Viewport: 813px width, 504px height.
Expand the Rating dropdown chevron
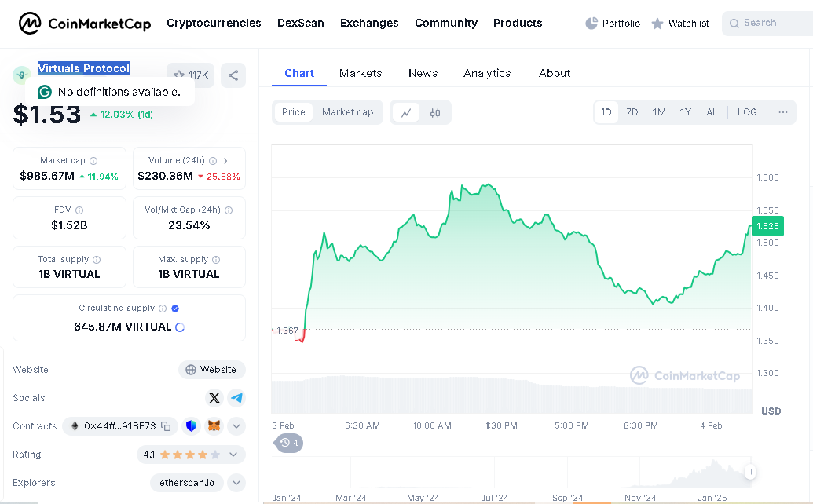point(233,455)
